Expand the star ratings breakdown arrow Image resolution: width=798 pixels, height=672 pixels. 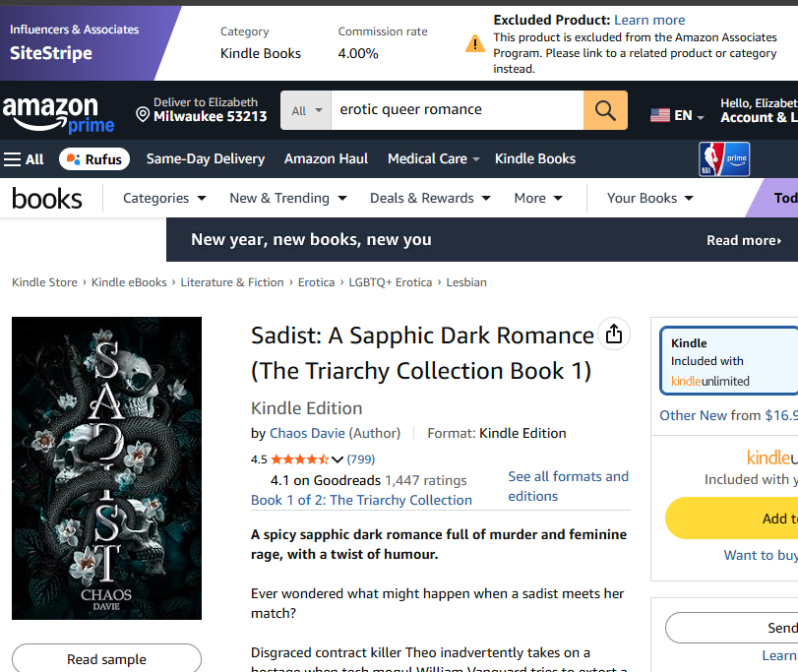(x=338, y=459)
